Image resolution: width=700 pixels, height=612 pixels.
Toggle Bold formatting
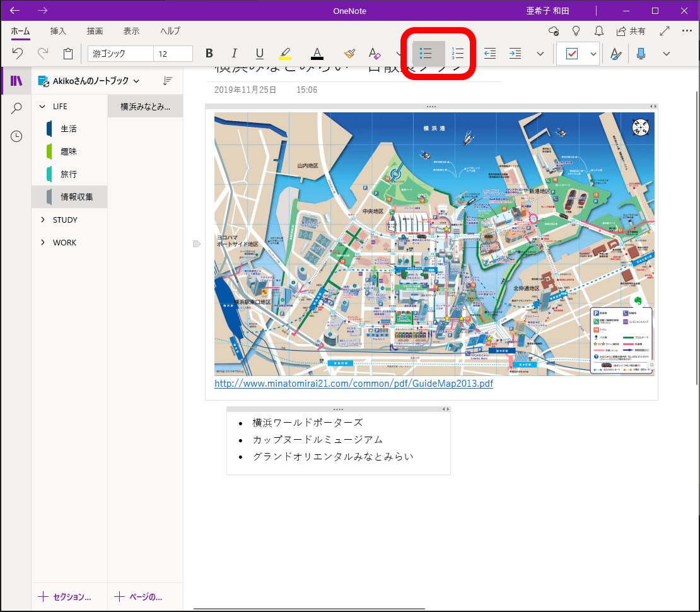click(209, 54)
